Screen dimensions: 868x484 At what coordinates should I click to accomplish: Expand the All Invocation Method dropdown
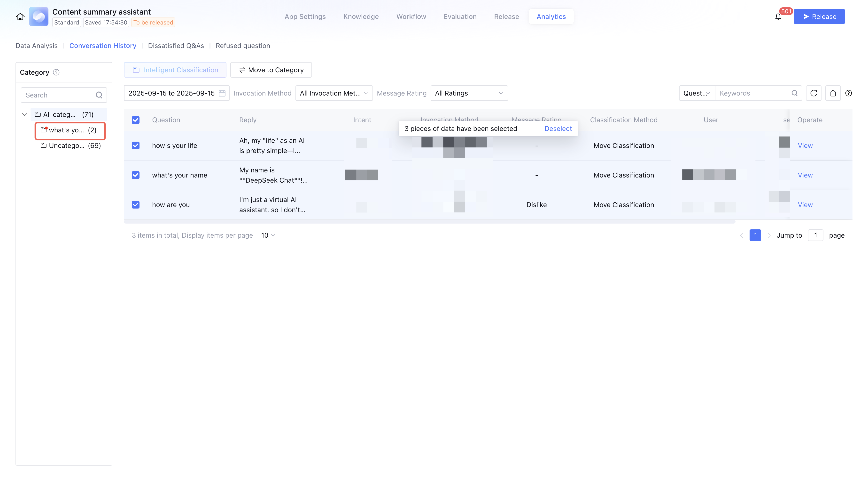[333, 93]
